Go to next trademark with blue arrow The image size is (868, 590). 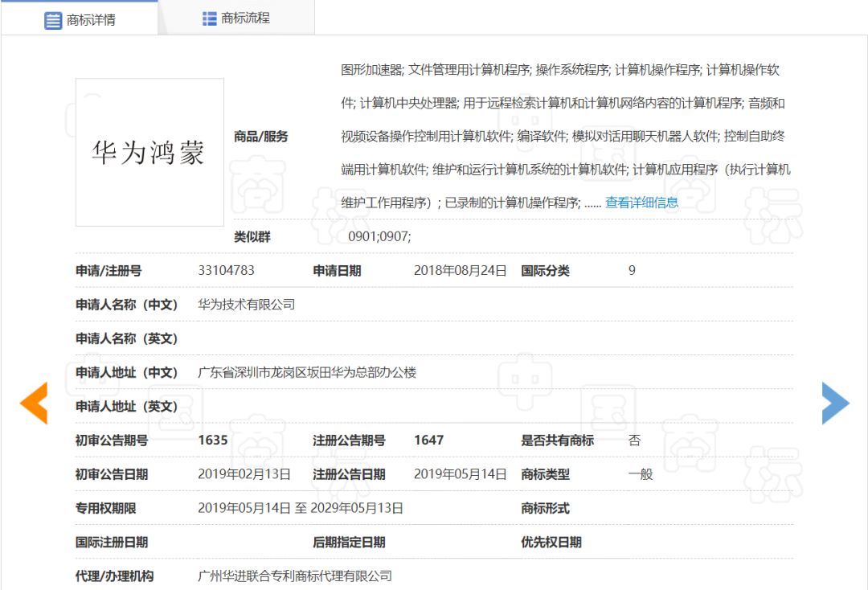point(835,403)
